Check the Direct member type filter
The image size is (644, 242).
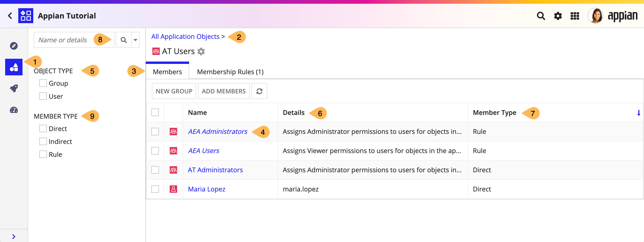coord(43,129)
